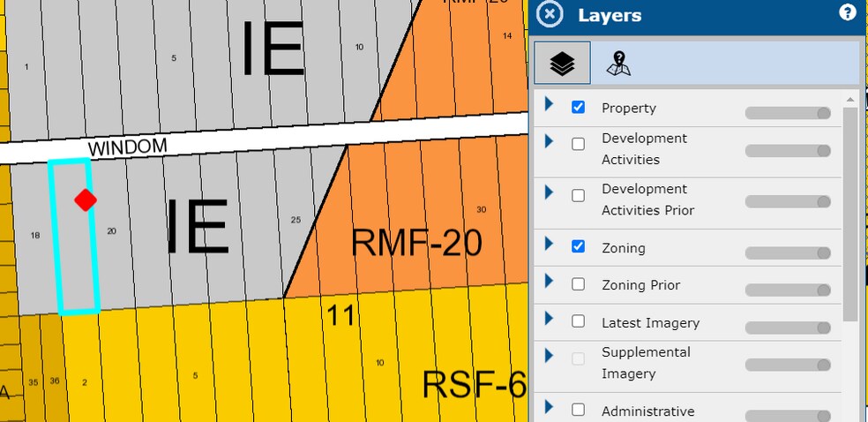The height and width of the screenshot is (422, 868).
Task: Adjust the Property layer opacity slider
Action: [788, 113]
